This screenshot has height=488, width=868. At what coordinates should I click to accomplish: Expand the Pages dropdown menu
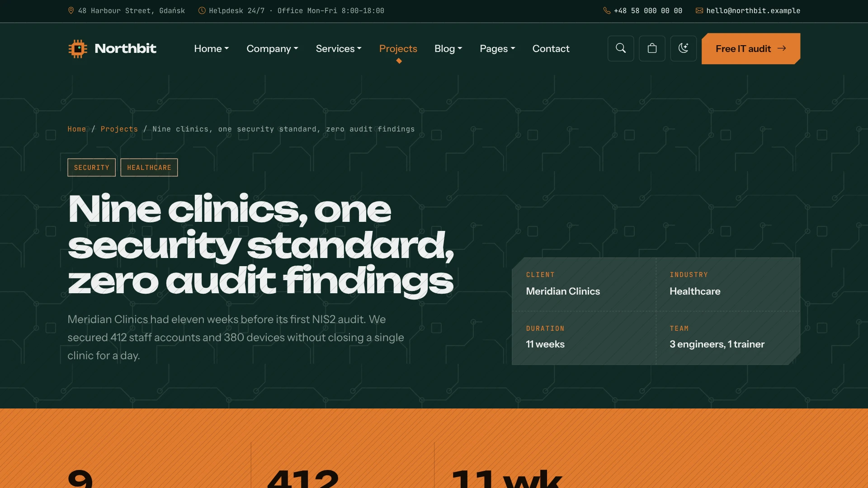pyautogui.click(x=497, y=48)
